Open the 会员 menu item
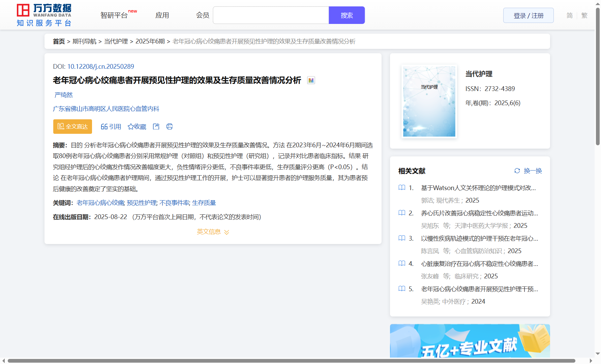The height and width of the screenshot is (364, 601). (203, 16)
